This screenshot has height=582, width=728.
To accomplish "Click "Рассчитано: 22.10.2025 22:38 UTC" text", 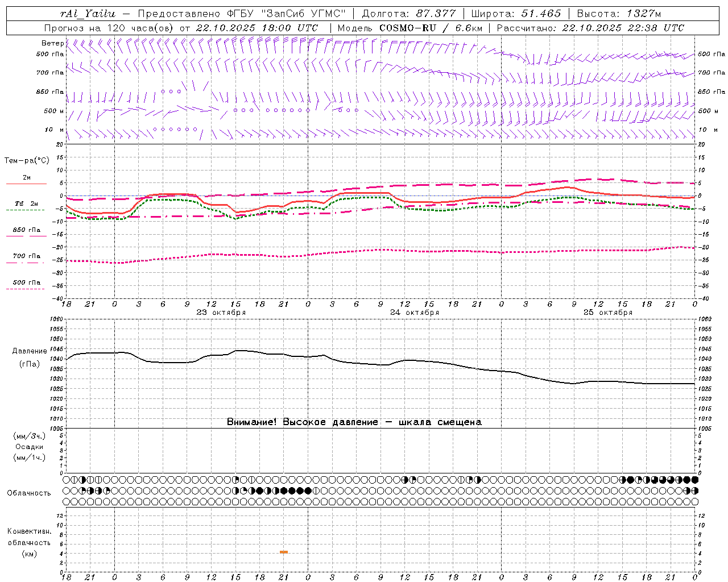I will (x=590, y=28).
